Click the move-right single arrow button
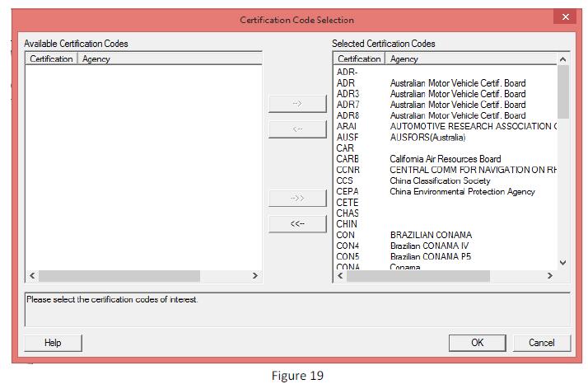The width and height of the screenshot is (588, 384). pos(297,103)
